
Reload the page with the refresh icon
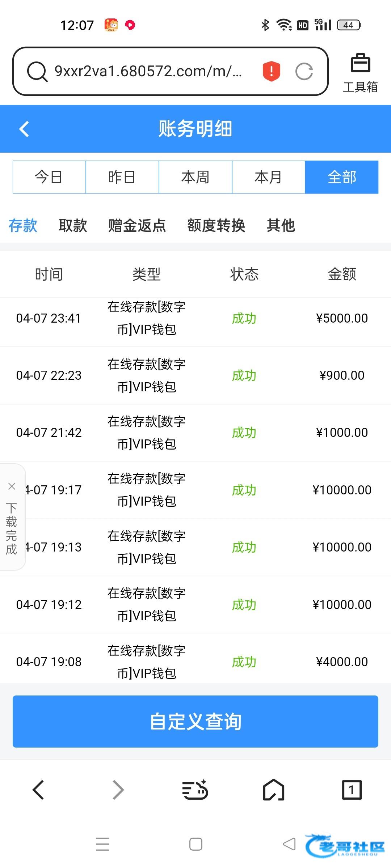click(304, 71)
